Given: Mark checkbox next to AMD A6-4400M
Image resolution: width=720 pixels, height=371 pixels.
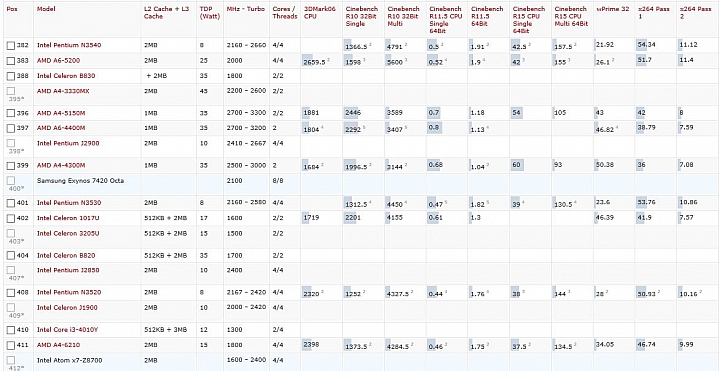Looking at the screenshot, I should [x=11, y=128].
